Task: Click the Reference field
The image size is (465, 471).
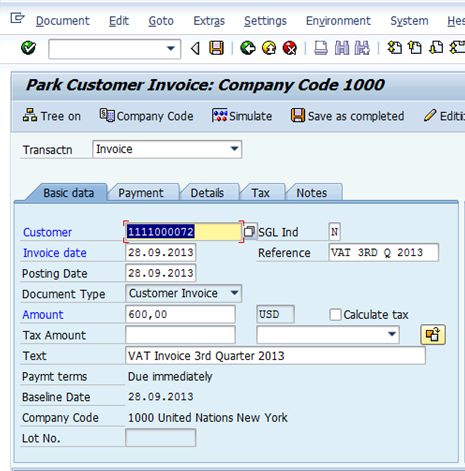Action: pos(384,252)
